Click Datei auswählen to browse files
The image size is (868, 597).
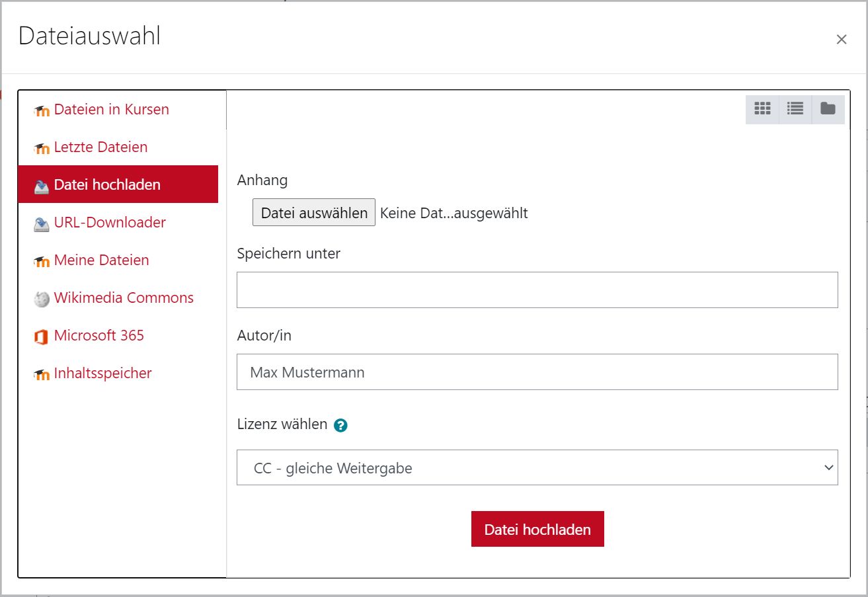[313, 212]
